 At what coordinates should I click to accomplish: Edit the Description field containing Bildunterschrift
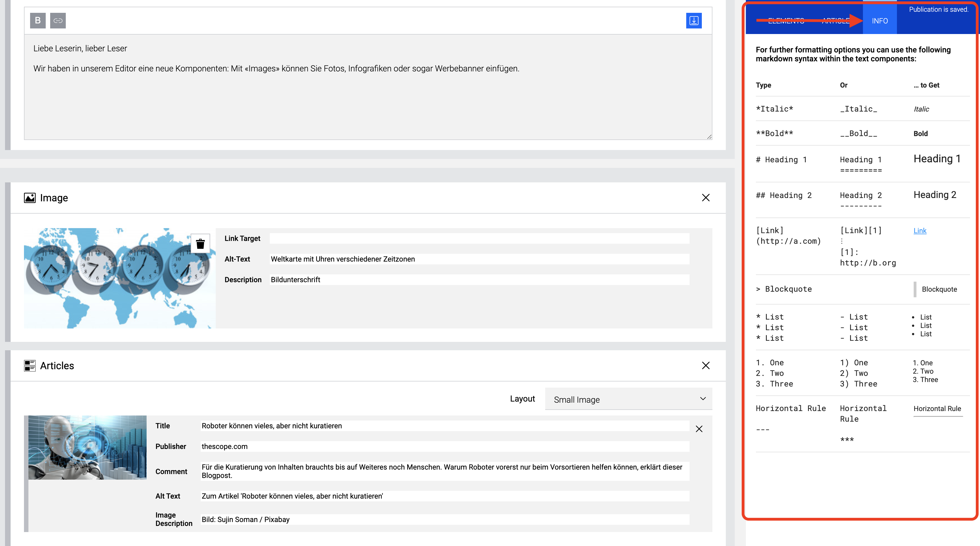pyautogui.click(x=479, y=280)
